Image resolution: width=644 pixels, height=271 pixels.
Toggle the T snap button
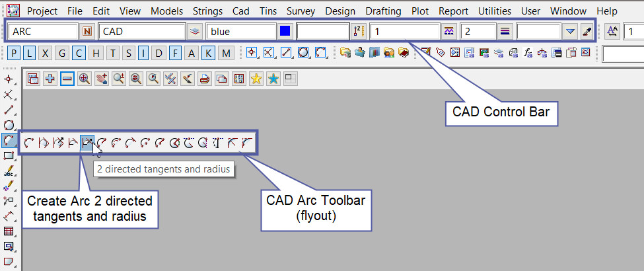click(x=112, y=53)
